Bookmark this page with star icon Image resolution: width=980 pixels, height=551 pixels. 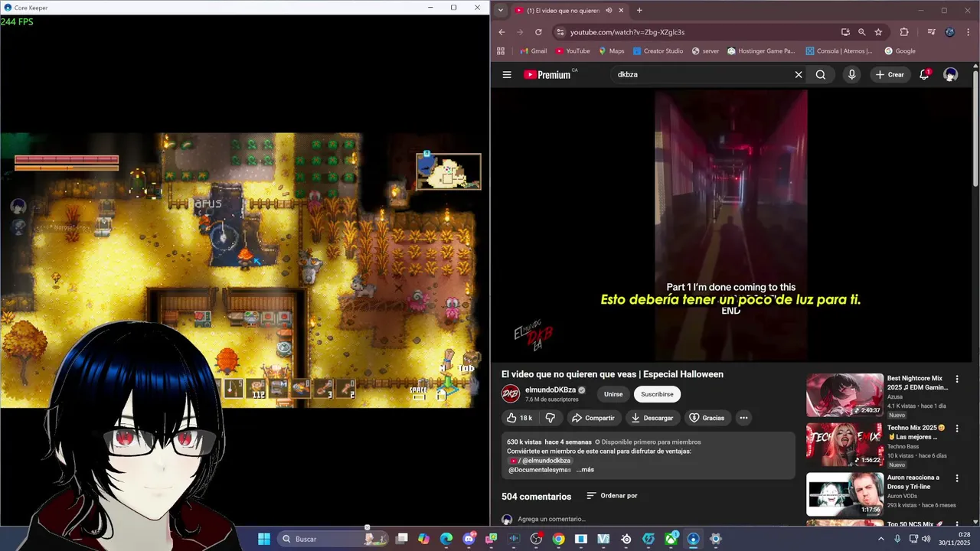pyautogui.click(x=878, y=32)
